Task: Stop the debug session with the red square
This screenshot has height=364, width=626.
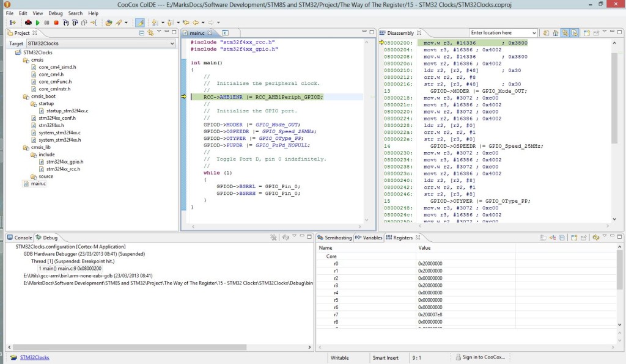Action: pos(56,23)
